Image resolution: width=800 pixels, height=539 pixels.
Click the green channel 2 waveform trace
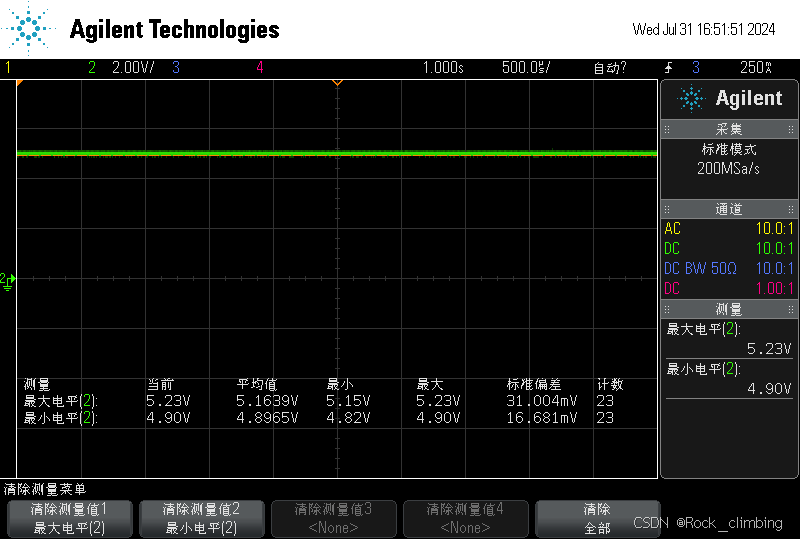[337, 153]
